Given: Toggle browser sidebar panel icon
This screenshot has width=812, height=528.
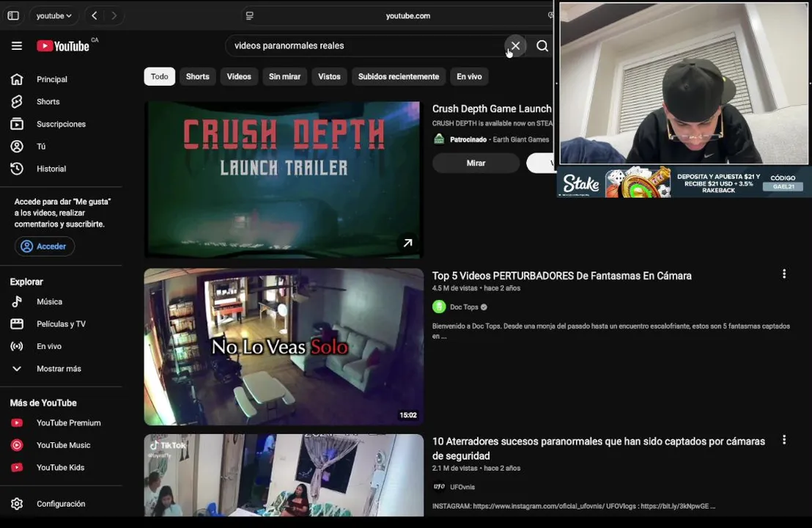Looking at the screenshot, I should point(13,15).
